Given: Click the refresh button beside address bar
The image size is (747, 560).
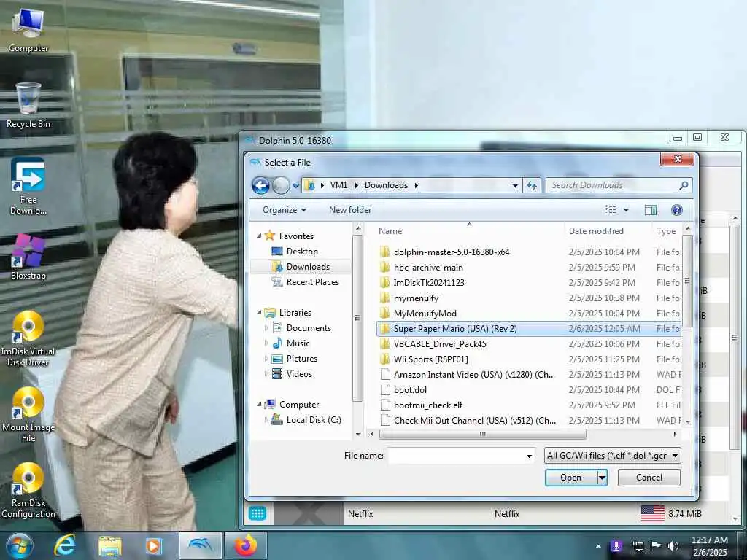Looking at the screenshot, I should pyautogui.click(x=532, y=185).
